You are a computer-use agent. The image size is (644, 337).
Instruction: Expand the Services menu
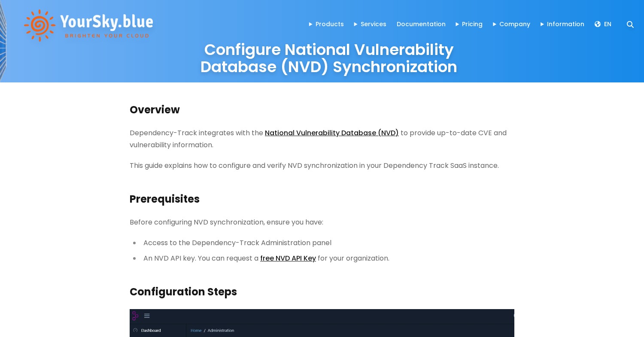tap(370, 24)
